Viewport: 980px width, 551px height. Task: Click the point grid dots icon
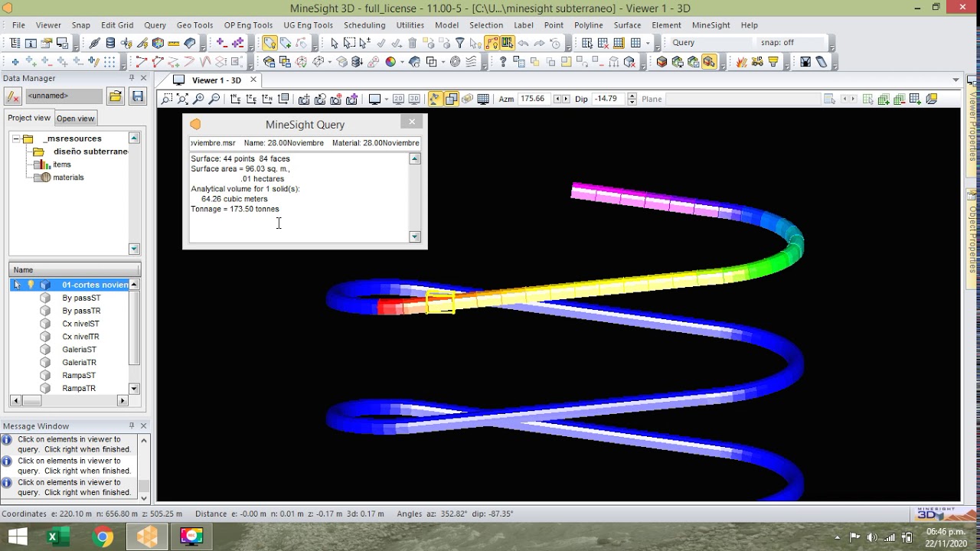(x=109, y=62)
